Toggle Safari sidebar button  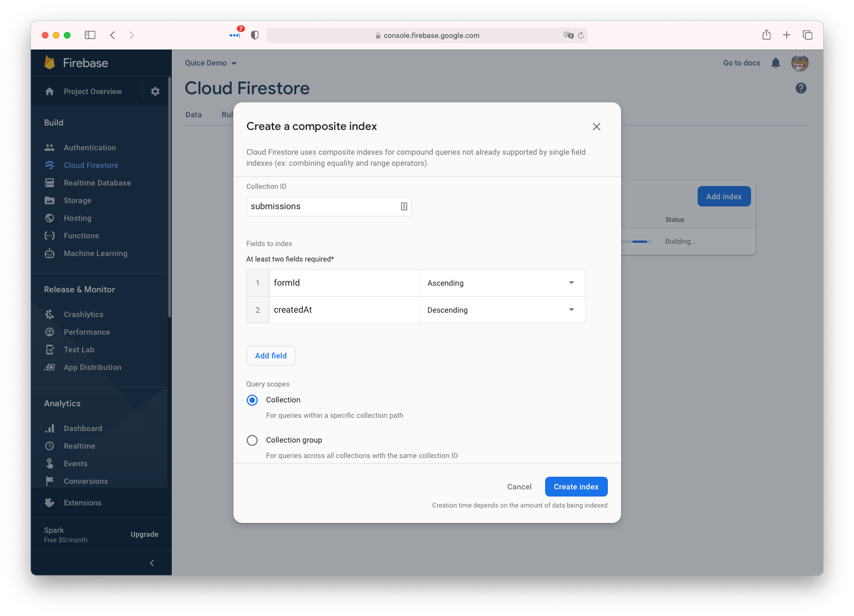click(90, 35)
